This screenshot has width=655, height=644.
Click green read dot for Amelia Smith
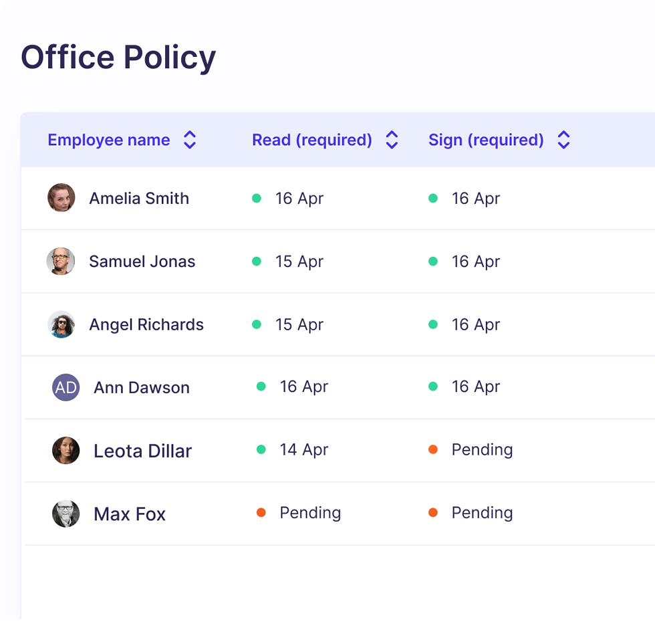[x=257, y=199]
